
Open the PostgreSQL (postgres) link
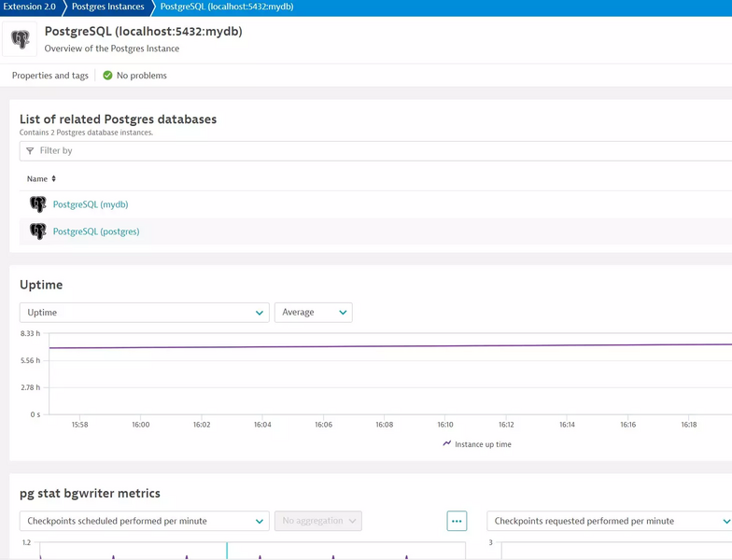coord(96,231)
